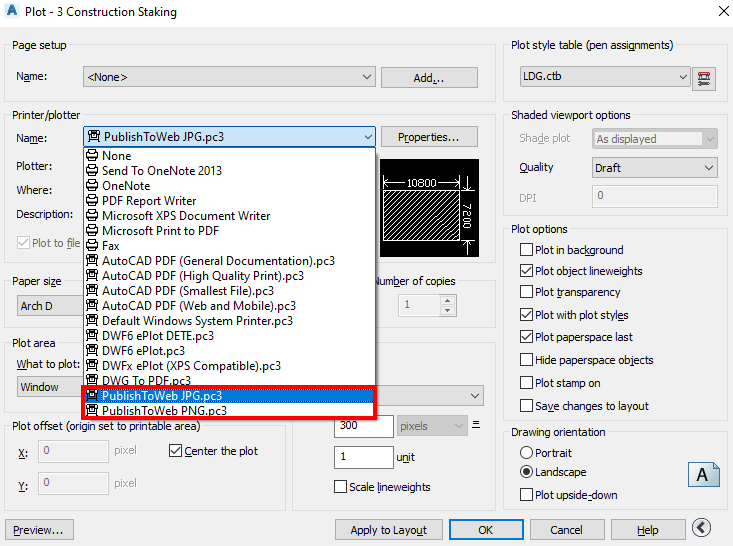733x546 pixels.
Task: Open the Quality Draft dropdown
Action: [654, 167]
